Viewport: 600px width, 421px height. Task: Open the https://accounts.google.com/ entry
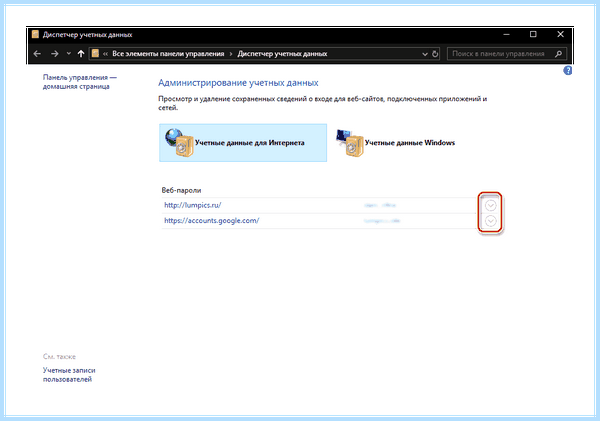coord(212,220)
